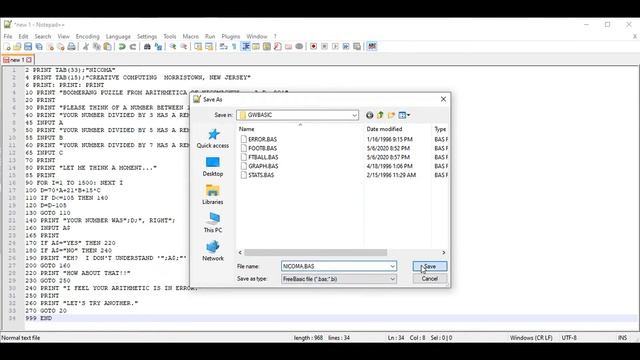640x360 pixels.
Task: Click the Stop Recording macro icon
Action: [x=324, y=47]
